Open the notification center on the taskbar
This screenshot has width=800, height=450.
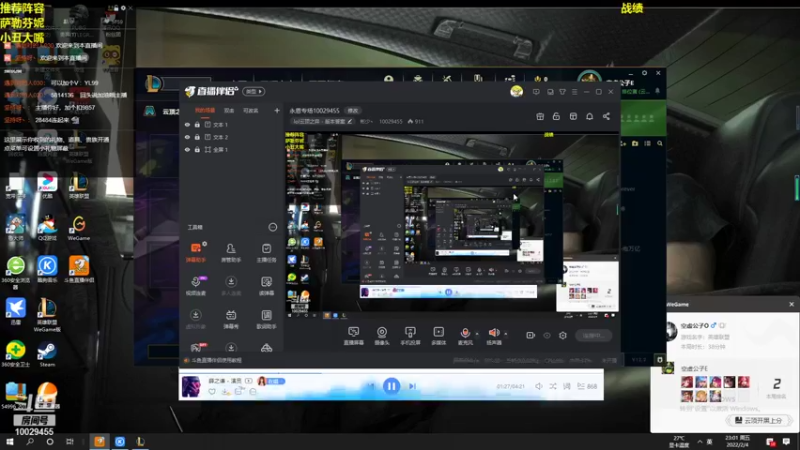(786, 442)
